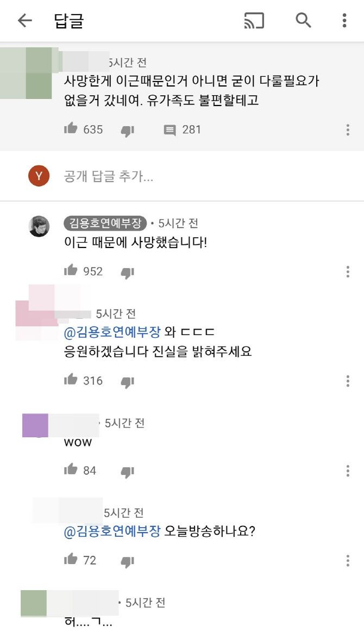
Task: Dislike the reply with 952 likes
Action: point(128,272)
